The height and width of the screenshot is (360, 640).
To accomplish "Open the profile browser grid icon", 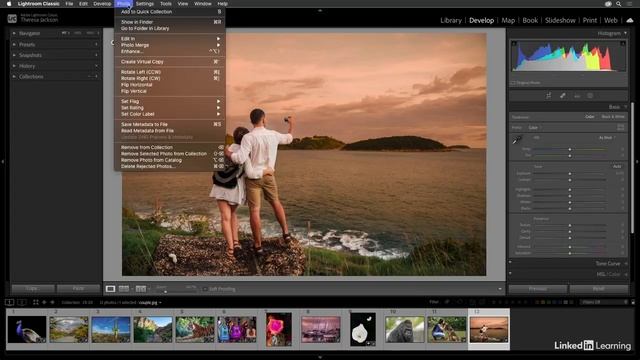I will [x=620, y=127].
